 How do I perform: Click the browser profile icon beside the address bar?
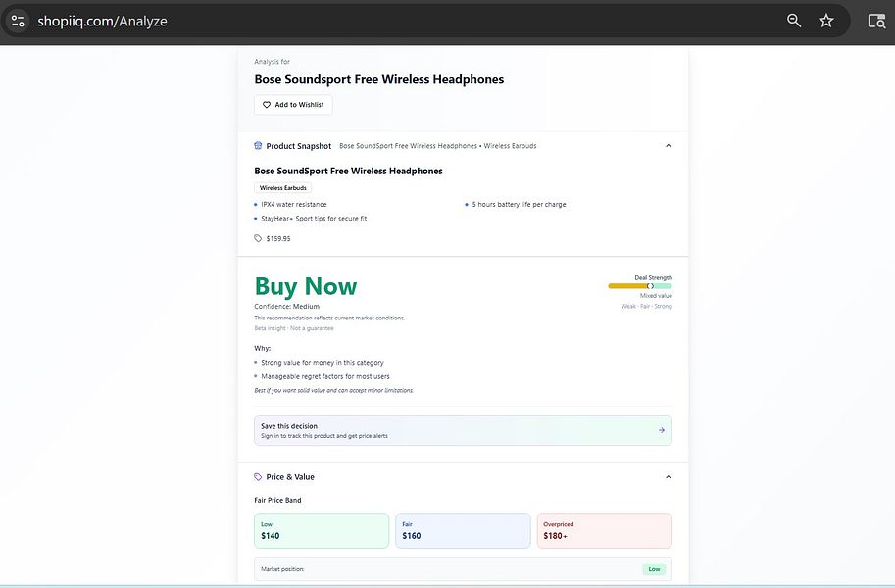17,19
